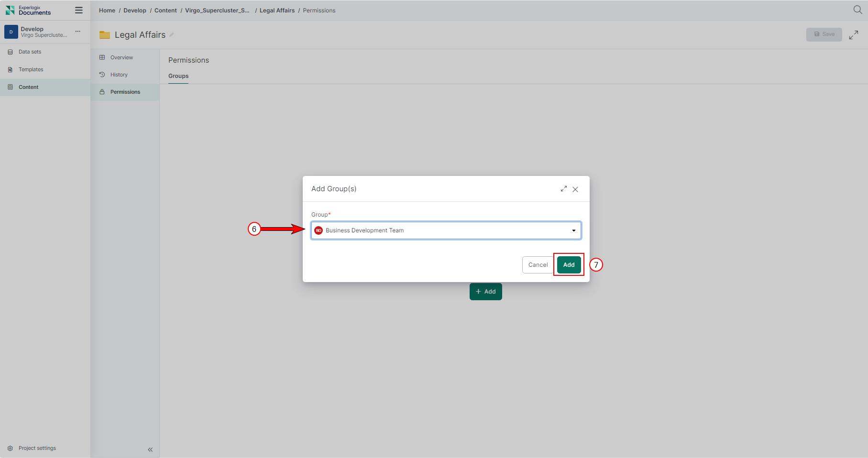Edit the Legal Affairs name with pencil icon
Screen dimensions: 868x458
pyautogui.click(x=172, y=35)
